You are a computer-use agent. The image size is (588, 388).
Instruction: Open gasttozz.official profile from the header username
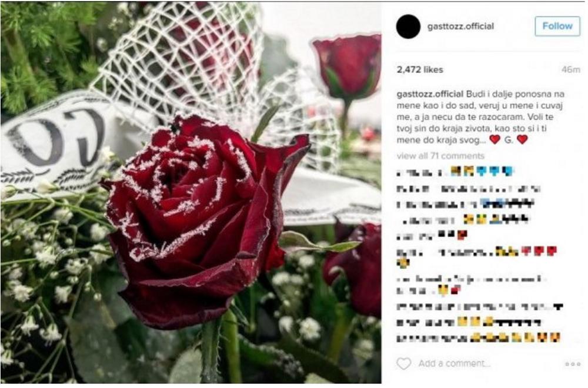click(x=460, y=26)
